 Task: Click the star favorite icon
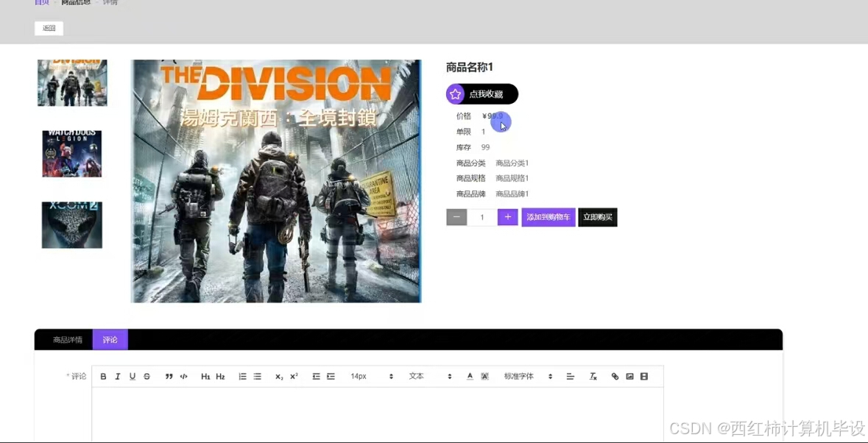tap(455, 94)
